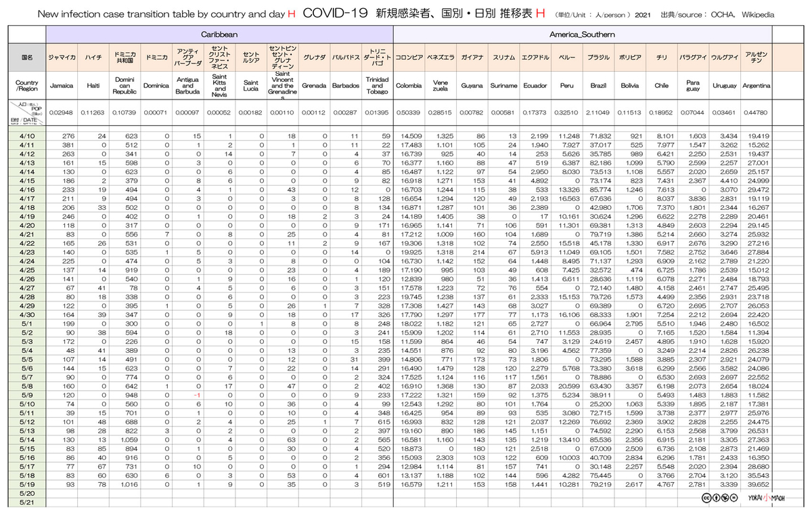Click the Japanese header 'コロンビア'
The width and height of the screenshot is (812, 512).
pos(409,58)
